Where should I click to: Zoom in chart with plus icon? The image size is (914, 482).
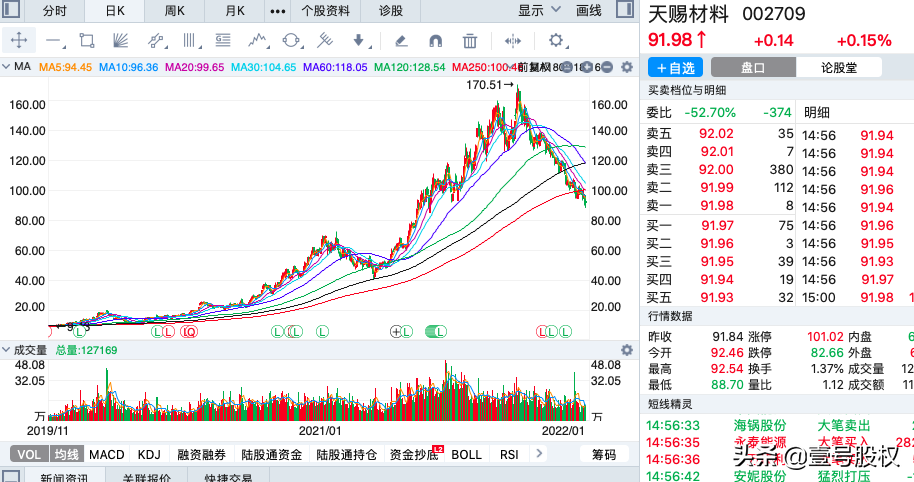tap(588, 67)
